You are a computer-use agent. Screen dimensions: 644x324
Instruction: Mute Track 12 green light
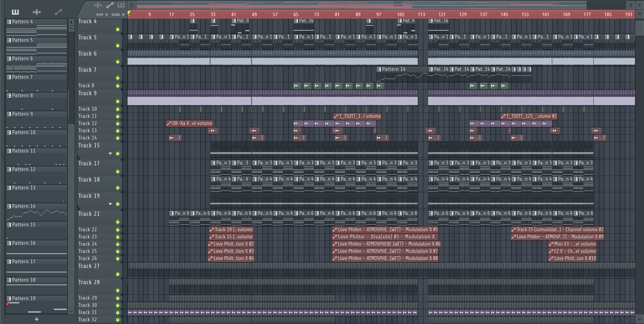tap(117, 124)
